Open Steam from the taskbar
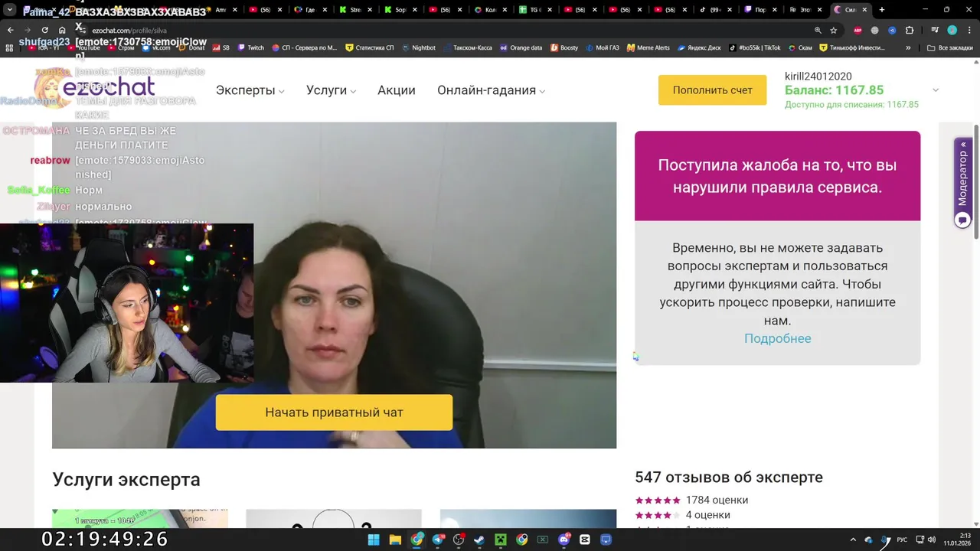 [479, 540]
